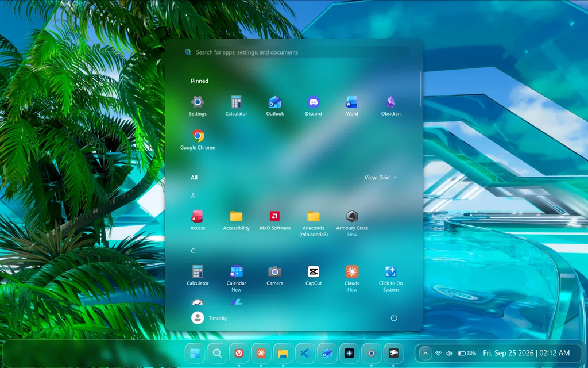Expand the View: Grid dropdown

381,177
